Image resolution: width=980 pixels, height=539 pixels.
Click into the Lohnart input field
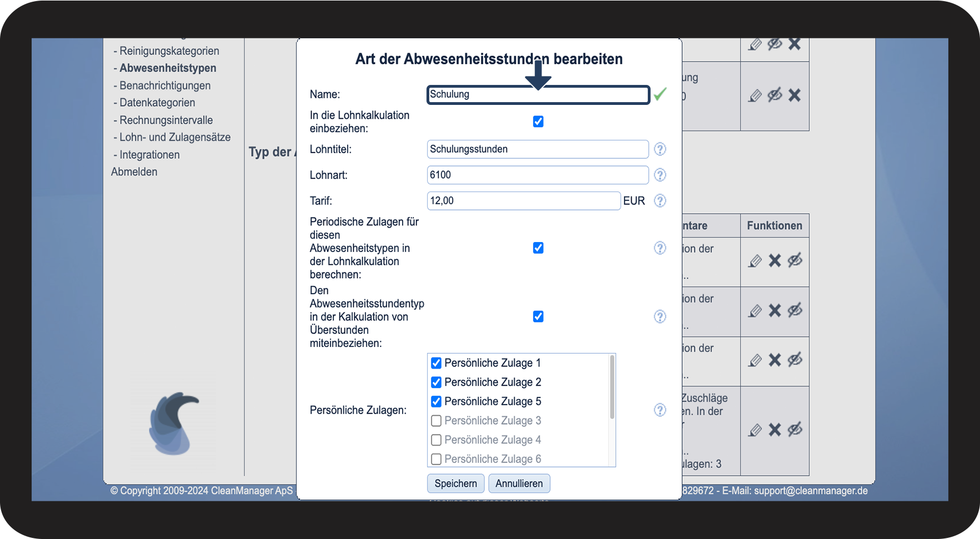click(537, 175)
